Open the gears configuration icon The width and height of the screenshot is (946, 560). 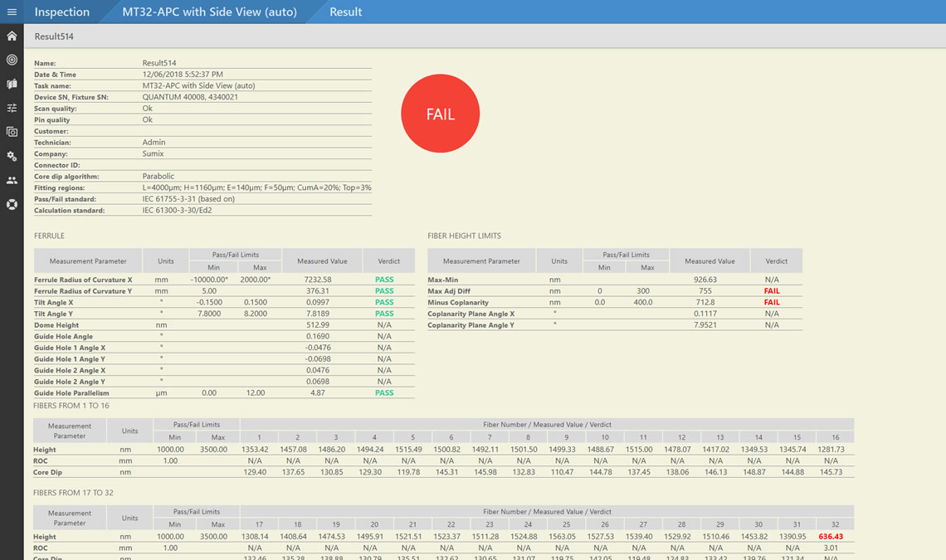(12, 156)
